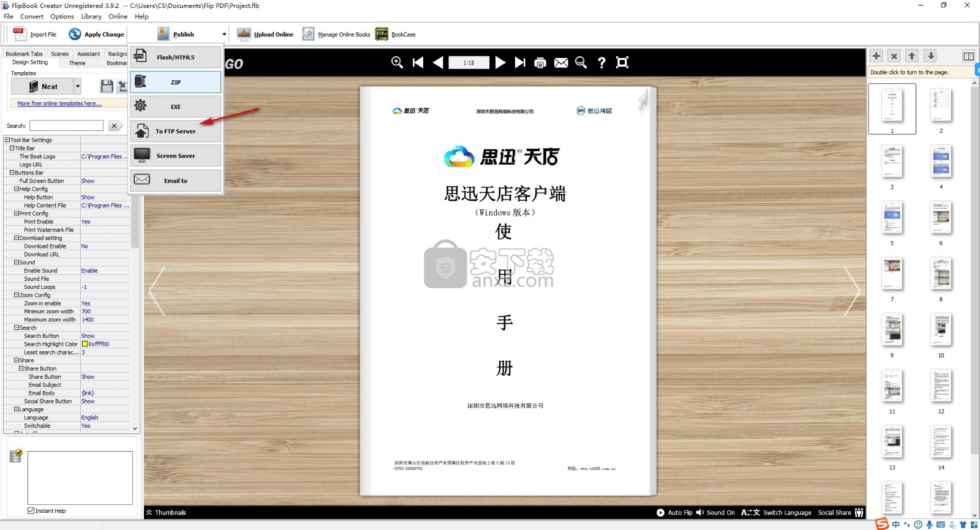Collapse the Title Bar tree node
The height and width of the screenshot is (530, 980).
click(12, 148)
